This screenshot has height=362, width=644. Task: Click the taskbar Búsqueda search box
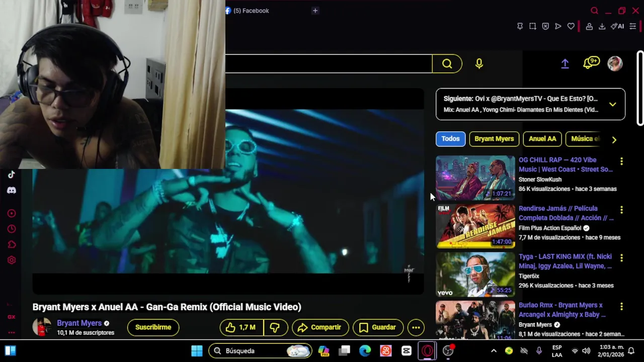260,351
